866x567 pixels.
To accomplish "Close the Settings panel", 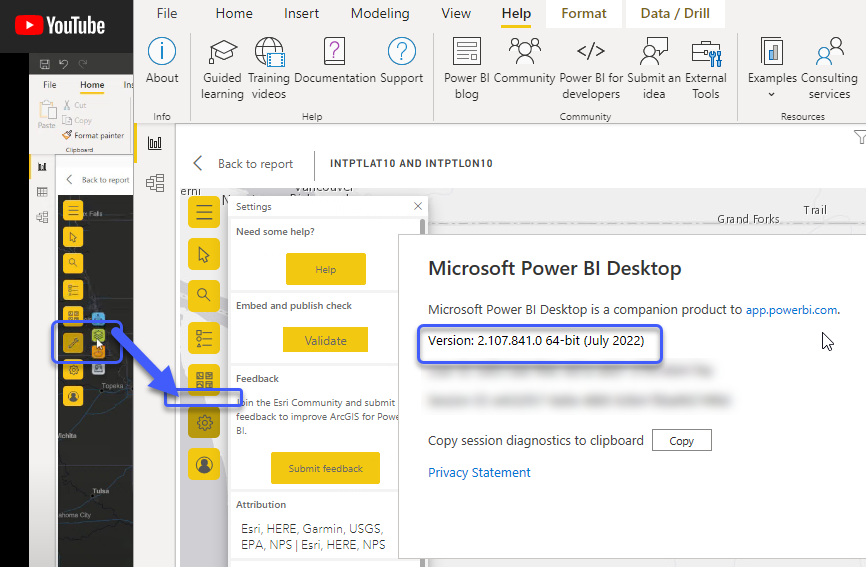I will coord(418,206).
